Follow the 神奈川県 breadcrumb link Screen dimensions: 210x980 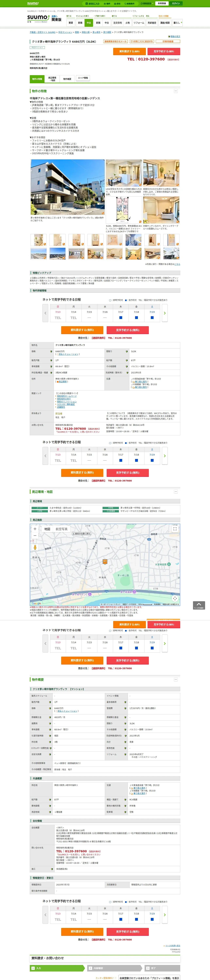click(86, 32)
